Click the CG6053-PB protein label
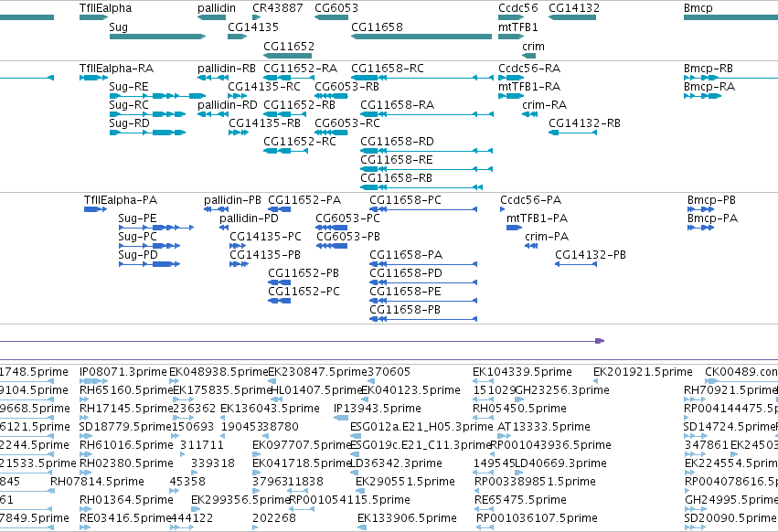This screenshot has height=532, width=778. click(x=348, y=236)
